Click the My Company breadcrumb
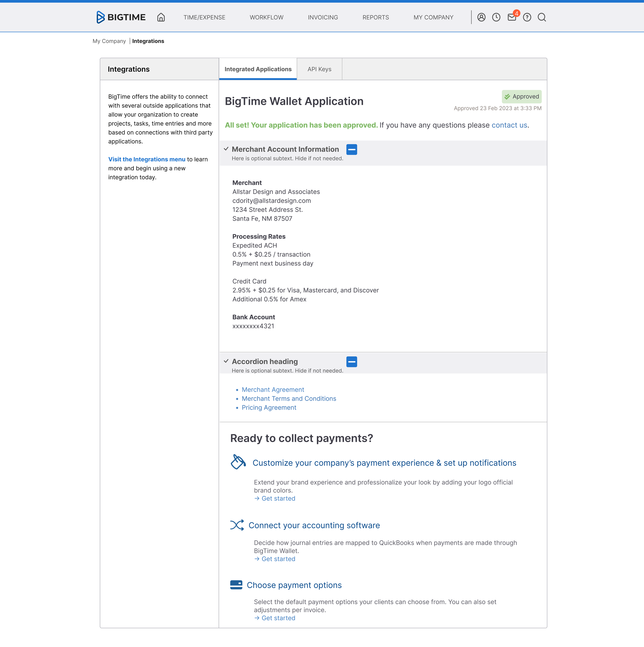The width and height of the screenshot is (644, 647). pyautogui.click(x=109, y=41)
